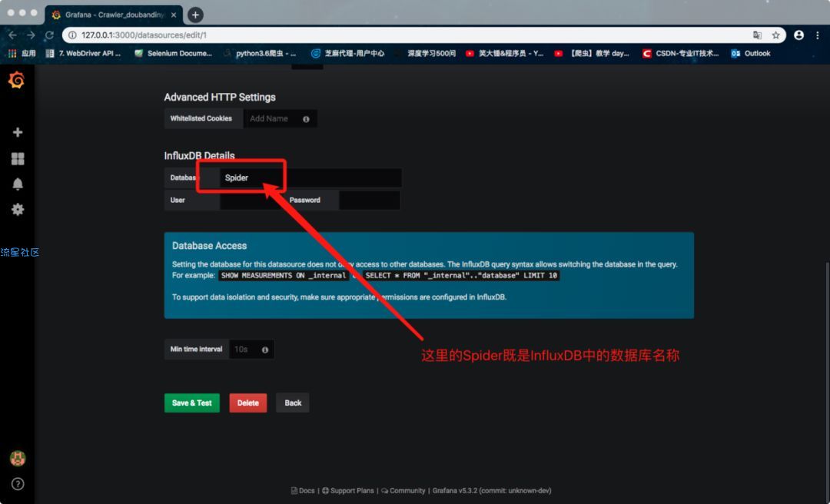Open the 【爬虫】教学 day YouTube bookmark
The height and width of the screenshot is (504, 830).
(592, 54)
